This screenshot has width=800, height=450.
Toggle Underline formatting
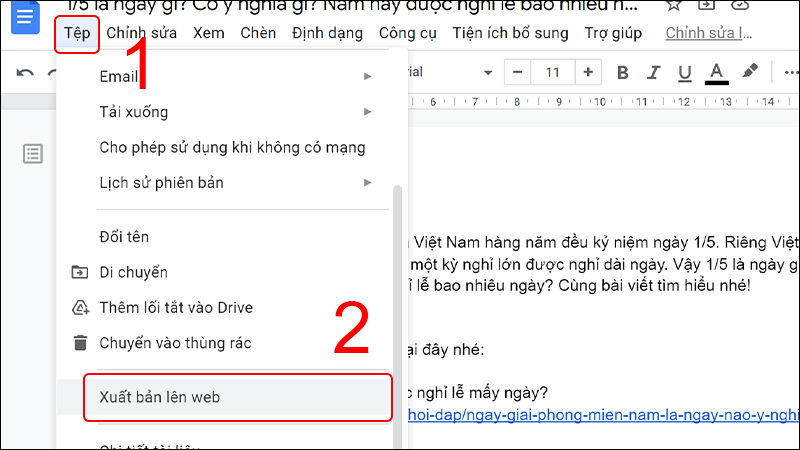(x=685, y=73)
